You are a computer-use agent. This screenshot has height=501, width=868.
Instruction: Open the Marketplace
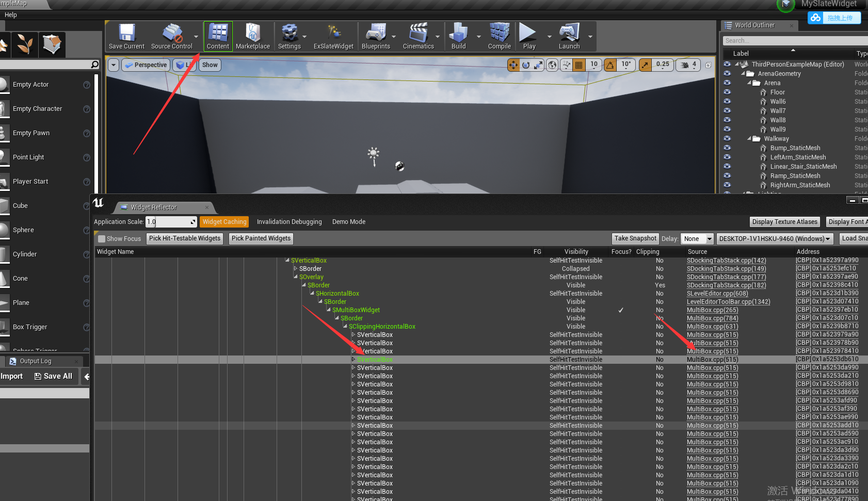pyautogui.click(x=252, y=36)
